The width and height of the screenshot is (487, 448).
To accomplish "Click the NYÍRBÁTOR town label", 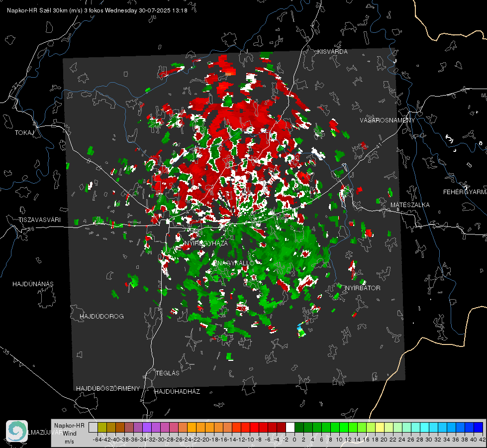I will (363, 288).
